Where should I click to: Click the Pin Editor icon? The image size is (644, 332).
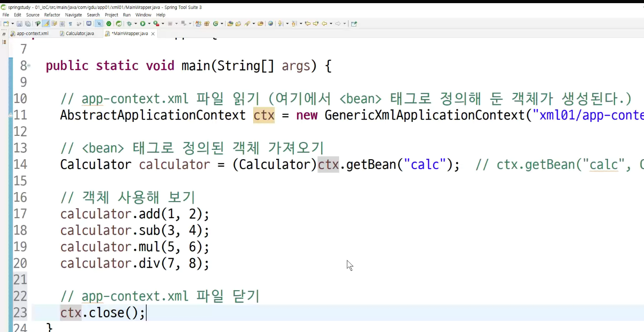[x=354, y=24]
